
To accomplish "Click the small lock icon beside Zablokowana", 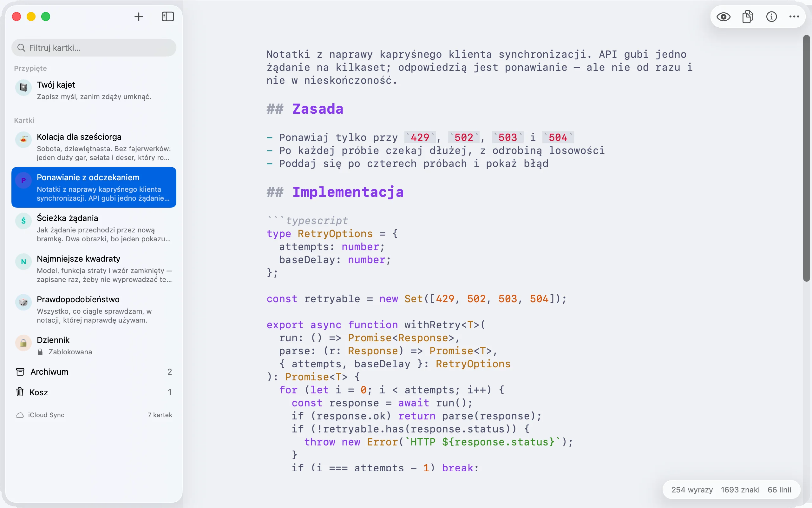I will pyautogui.click(x=40, y=352).
